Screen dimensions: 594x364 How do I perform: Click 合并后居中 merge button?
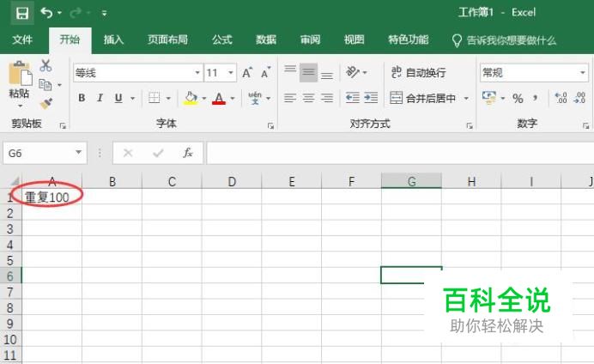423,98
